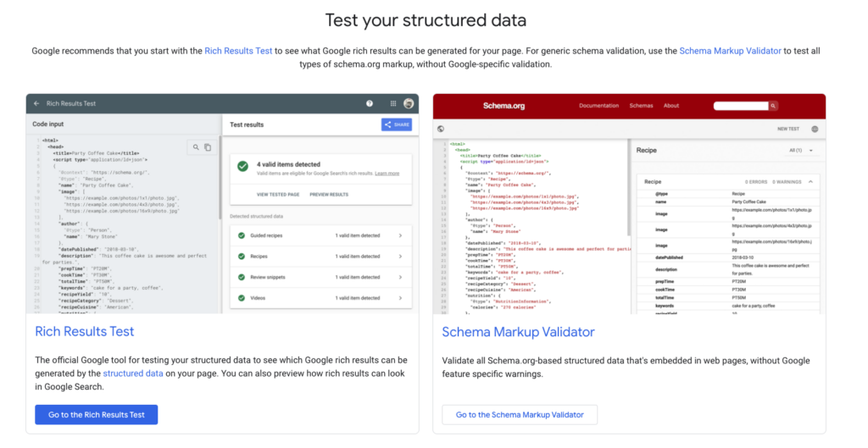This screenshot has height=448, width=868.
Task: Click the keywords row in Recipe table
Action: 729,306
